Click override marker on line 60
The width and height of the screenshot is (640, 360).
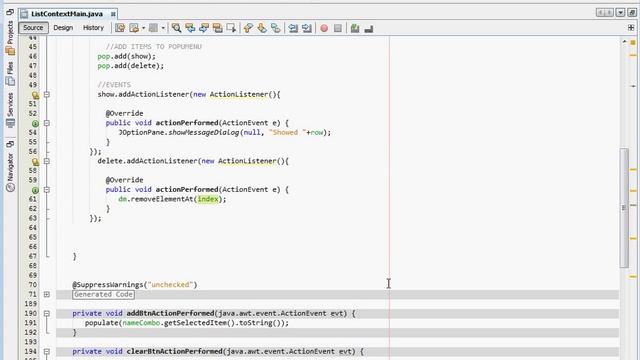pos(35,190)
